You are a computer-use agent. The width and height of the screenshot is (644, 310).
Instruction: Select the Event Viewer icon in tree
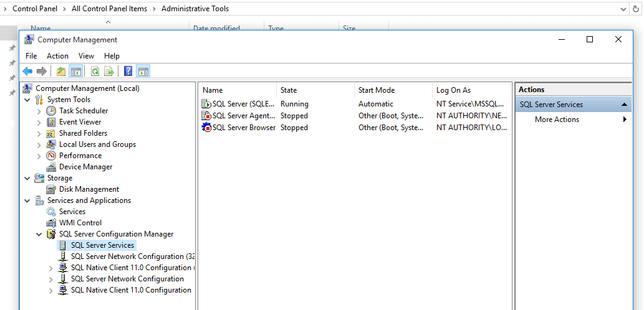click(51, 122)
